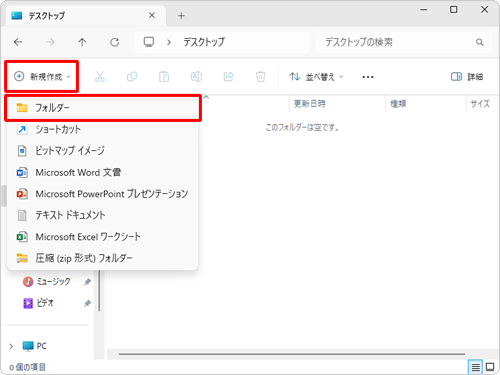
Task: Refresh the current folder view
Action: coord(114,42)
